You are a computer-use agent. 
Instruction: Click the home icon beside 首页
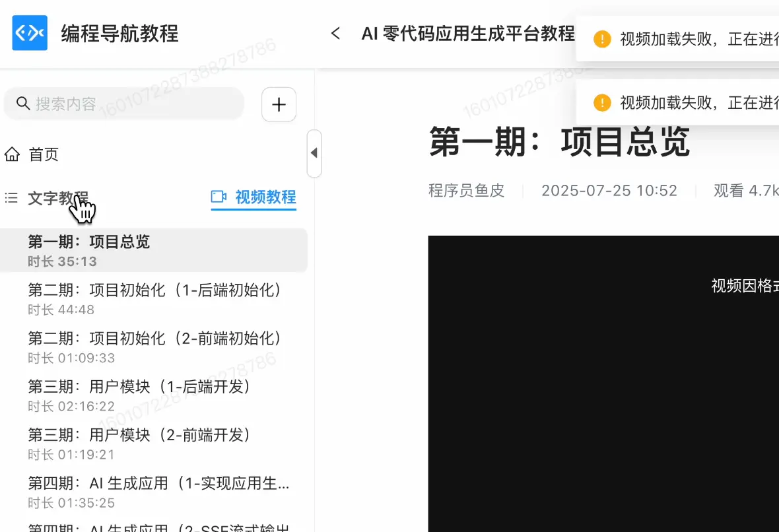[x=13, y=154]
